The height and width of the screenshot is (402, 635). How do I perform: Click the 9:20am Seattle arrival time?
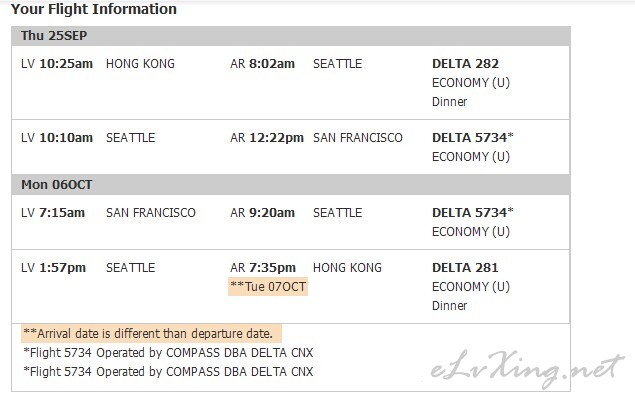pos(272,213)
